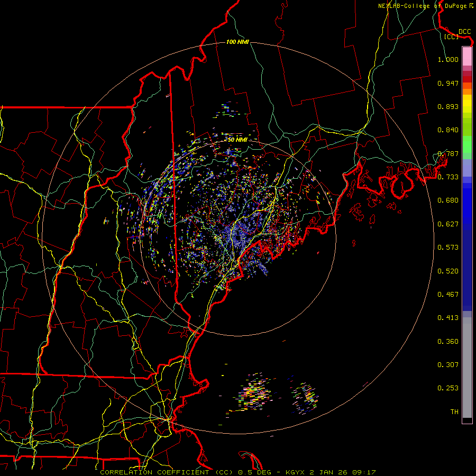
Task: Click the 0.787 color scale label
Action: pyautogui.click(x=448, y=153)
